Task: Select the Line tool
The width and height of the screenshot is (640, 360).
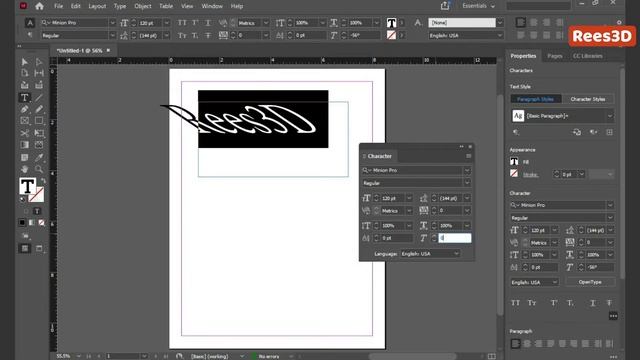Action: [x=39, y=98]
